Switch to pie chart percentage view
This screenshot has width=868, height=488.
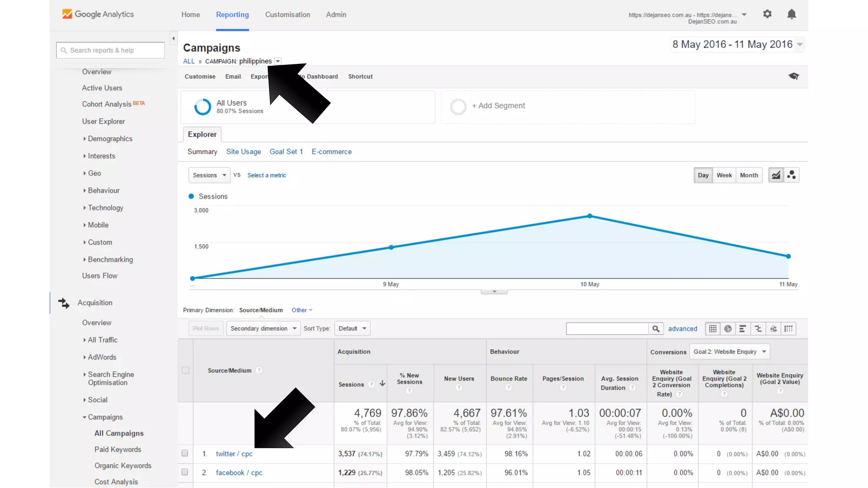728,329
